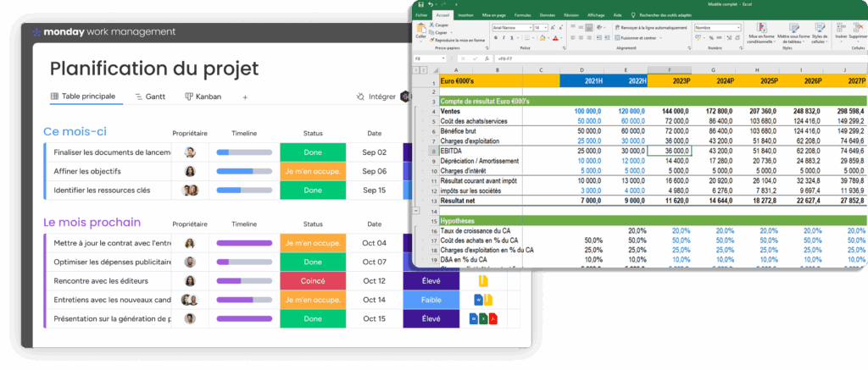The image size is (868, 370).
Task: Click the cell borders icon in Police group
Action: pos(527,37)
